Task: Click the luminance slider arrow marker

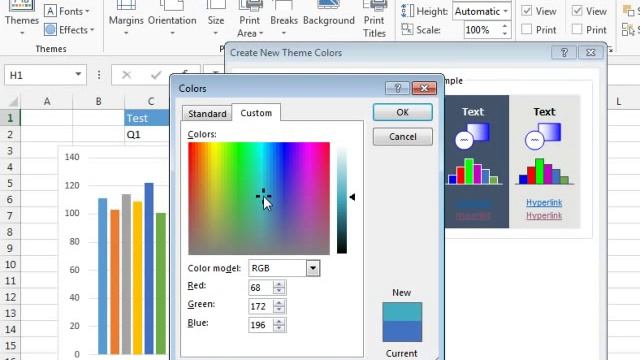Action: click(352, 197)
